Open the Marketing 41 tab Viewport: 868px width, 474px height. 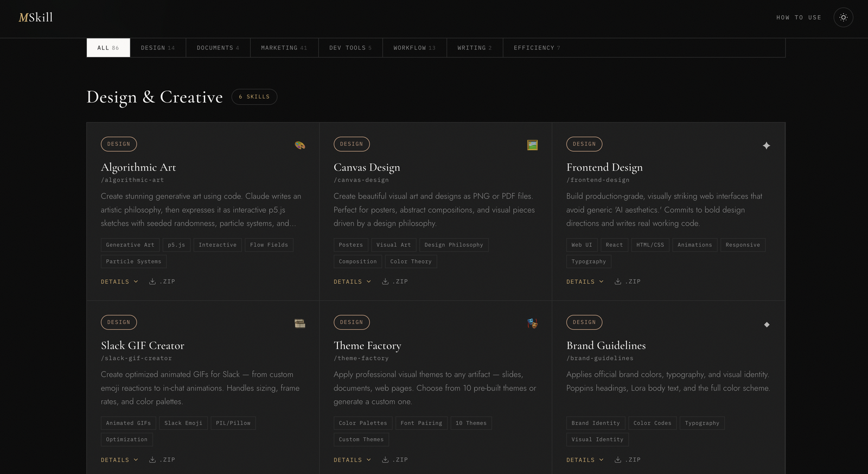(x=284, y=48)
